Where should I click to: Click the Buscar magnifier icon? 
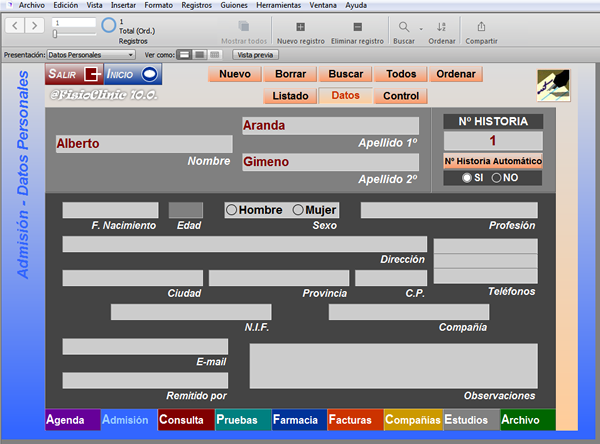404,27
